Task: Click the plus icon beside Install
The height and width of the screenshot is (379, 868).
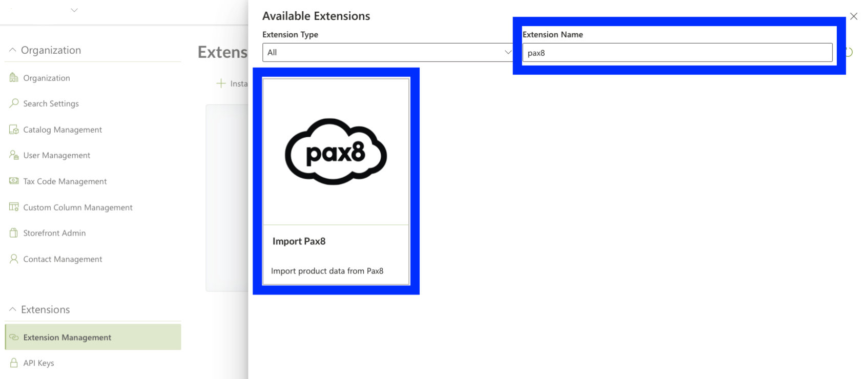Action: pos(221,83)
